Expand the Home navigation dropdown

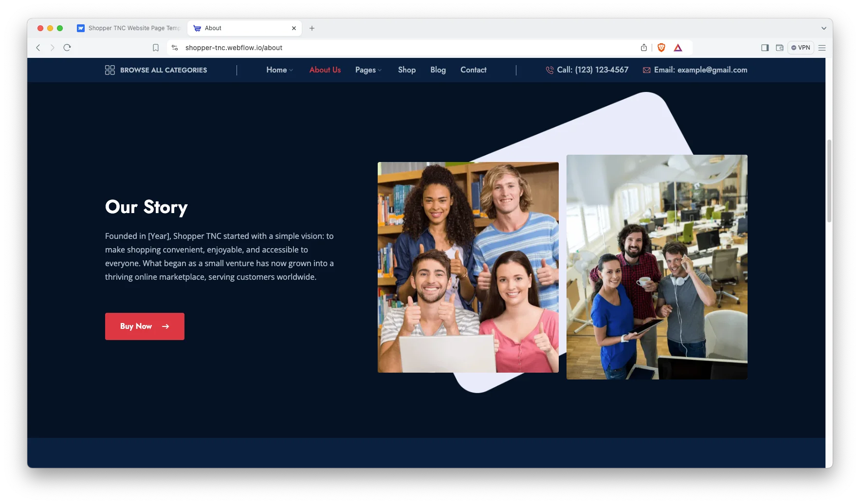click(279, 70)
